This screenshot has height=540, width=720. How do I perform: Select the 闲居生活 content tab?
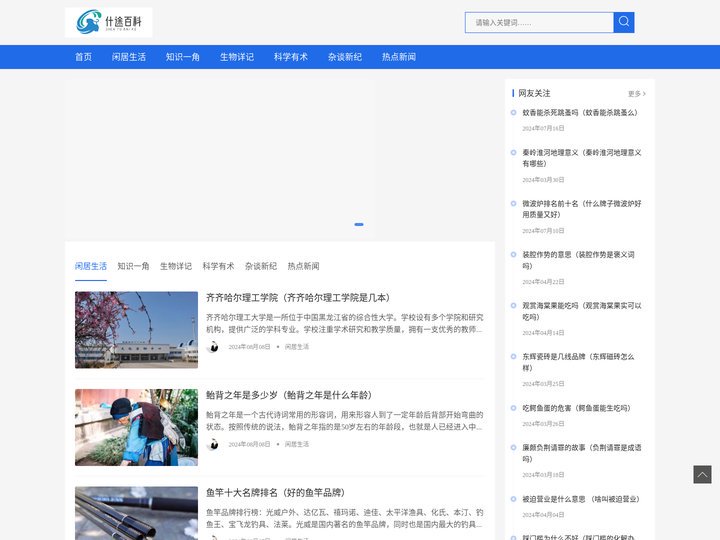tap(91, 266)
